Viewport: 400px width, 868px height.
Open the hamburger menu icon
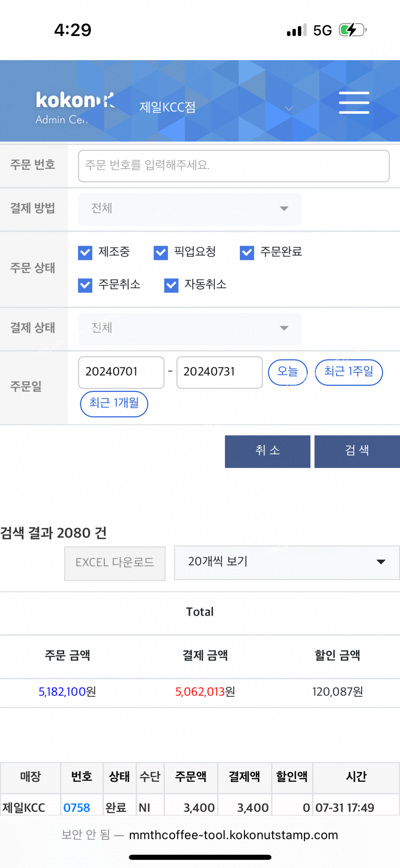pyautogui.click(x=354, y=103)
